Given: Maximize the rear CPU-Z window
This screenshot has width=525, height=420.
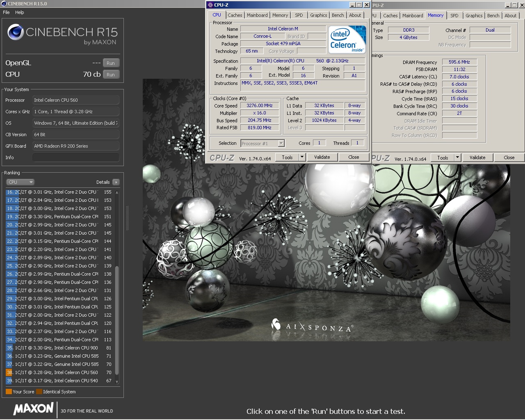Looking at the screenshot, I should (x=514, y=5).
